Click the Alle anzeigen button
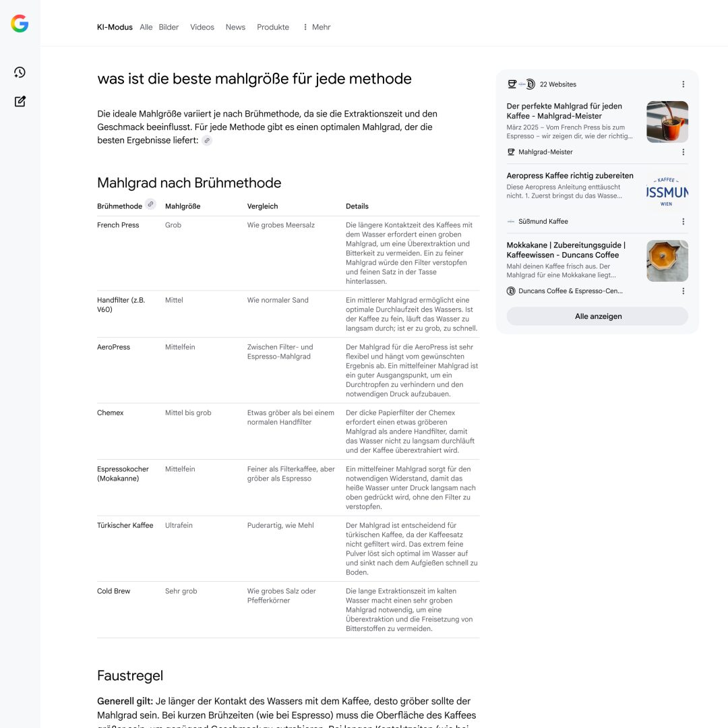Viewport: 728px width, 728px height. [598, 316]
